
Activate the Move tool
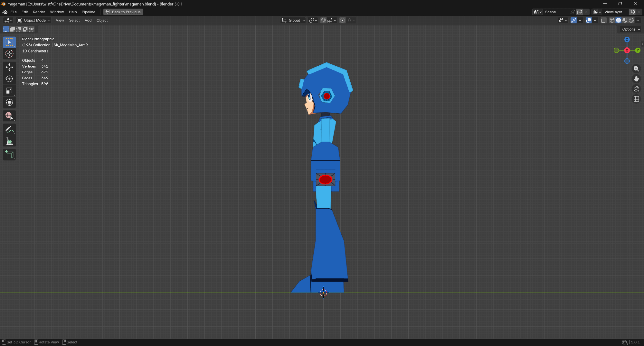click(x=9, y=67)
